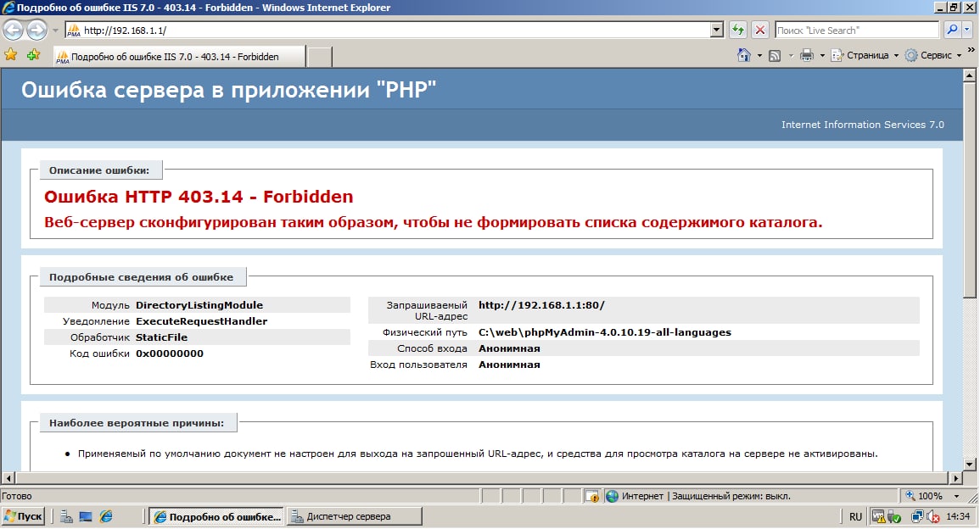Viewport: 980px width, 529px height.
Task: Refresh the page with the green arrows icon
Action: click(x=738, y=30)
